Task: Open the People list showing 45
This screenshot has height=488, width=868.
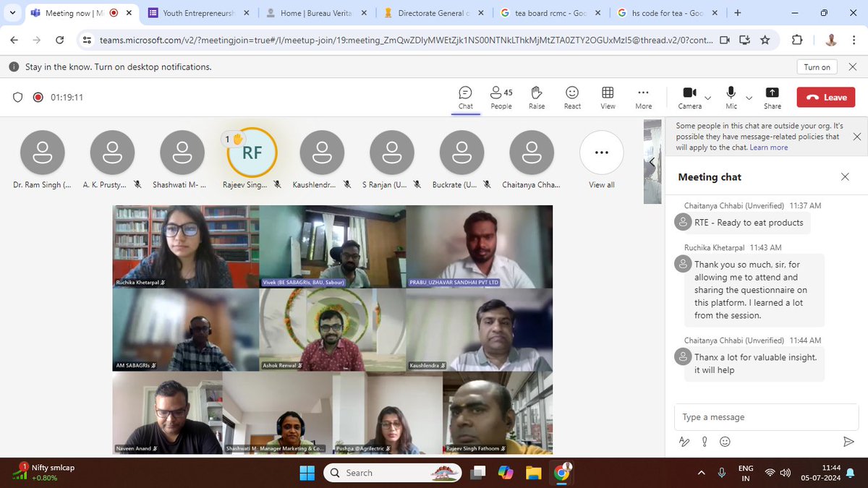Action: click(501, 98)
